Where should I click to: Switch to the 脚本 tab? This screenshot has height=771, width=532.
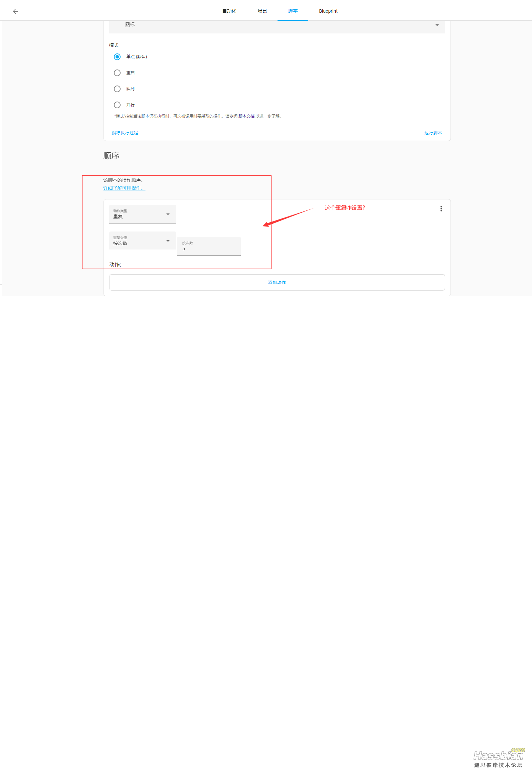click(x=293, y=11)
